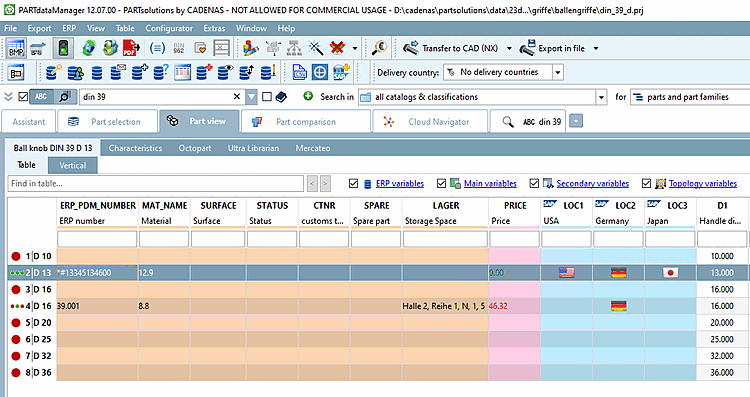Screen dimensions: 750x397
Task: Open the Configurator menu
Action: pyautogui.click(x=169, y=28)
